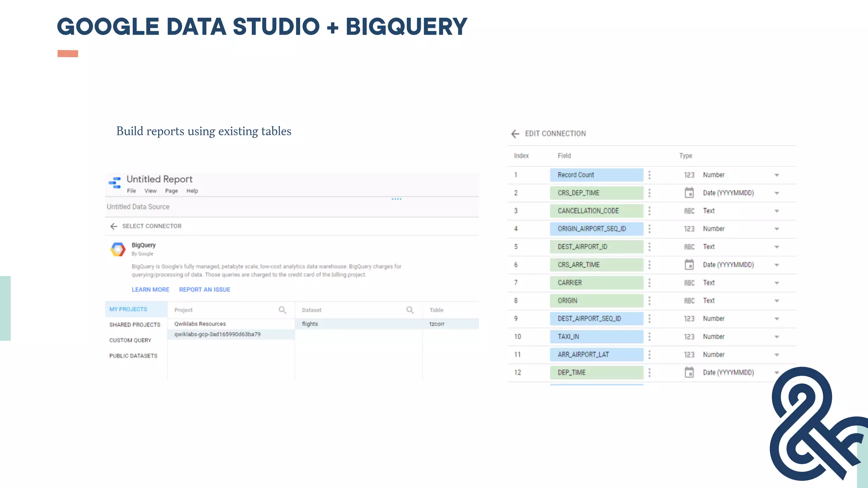The width and height of the screenshot is (868, 488).
Task: Expand type dropdown for ORIGIN row
Action: (x=776, y=301)
